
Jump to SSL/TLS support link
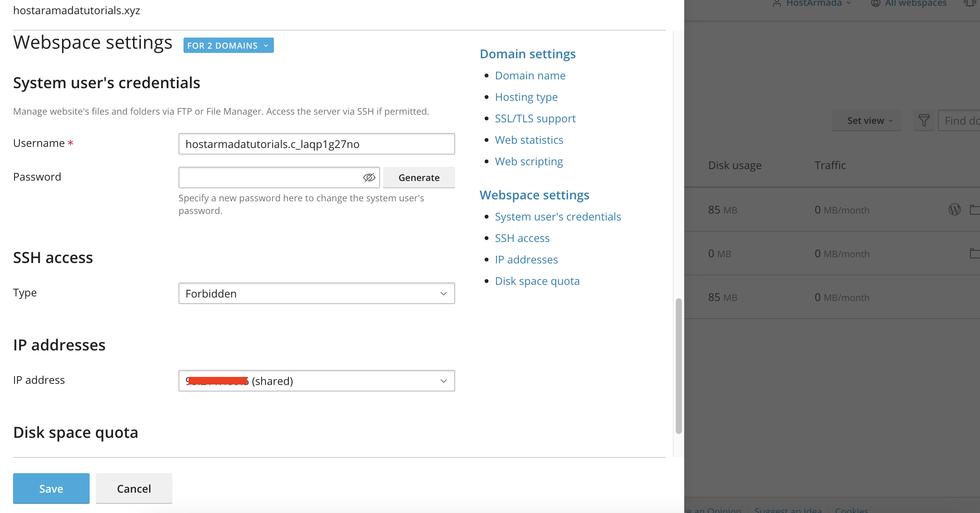tap(535, 118)
